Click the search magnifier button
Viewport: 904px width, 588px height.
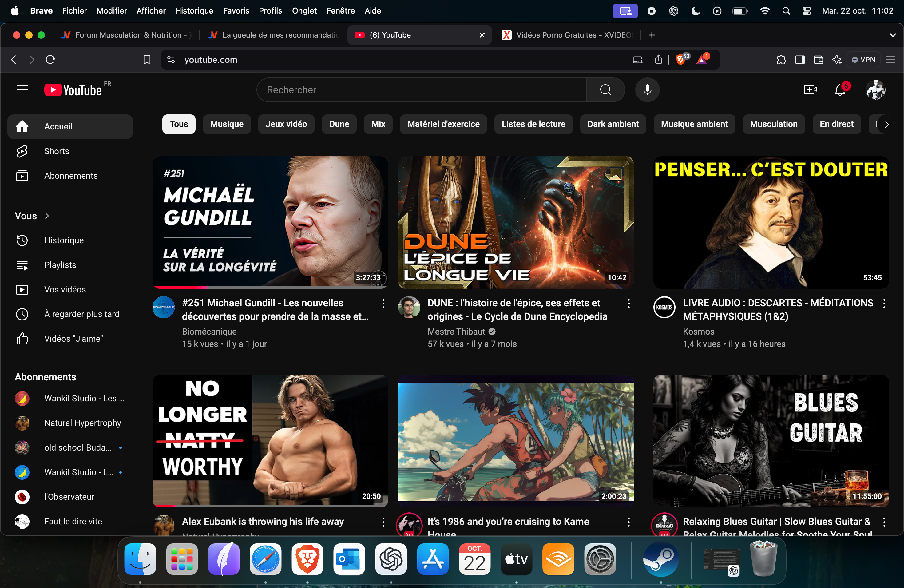coord(605,90)
